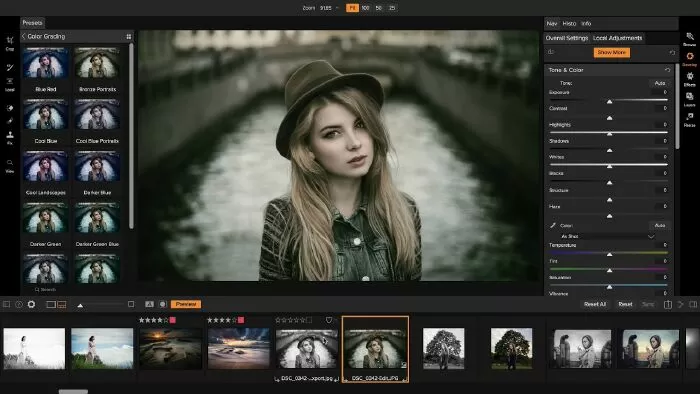Apply the Cool Blue Portraits preset

(x=97, y=121)
